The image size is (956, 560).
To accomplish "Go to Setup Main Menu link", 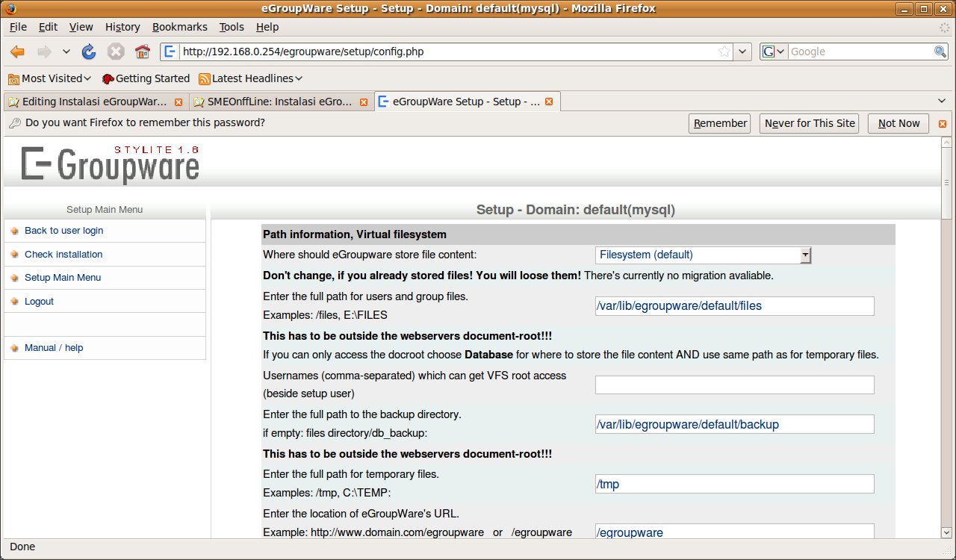I will [63, 278].
